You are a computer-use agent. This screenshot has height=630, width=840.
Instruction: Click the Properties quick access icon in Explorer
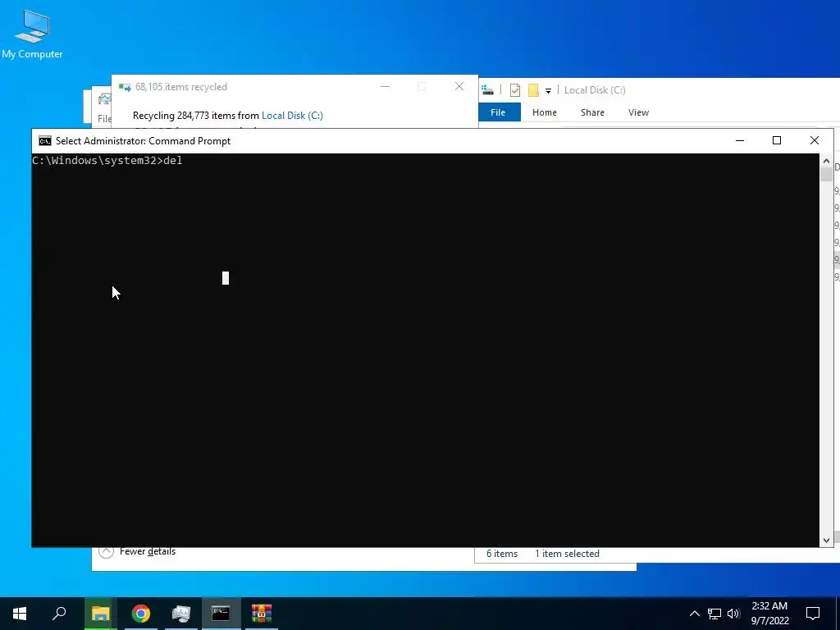pyautogui.click(x=515, y=90)
